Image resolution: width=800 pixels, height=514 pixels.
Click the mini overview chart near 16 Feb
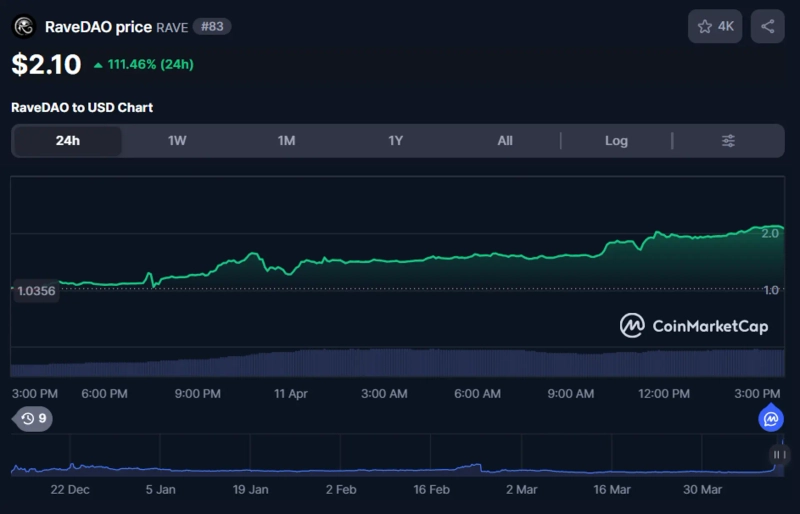pyautogui.click(x=431, y=455)
